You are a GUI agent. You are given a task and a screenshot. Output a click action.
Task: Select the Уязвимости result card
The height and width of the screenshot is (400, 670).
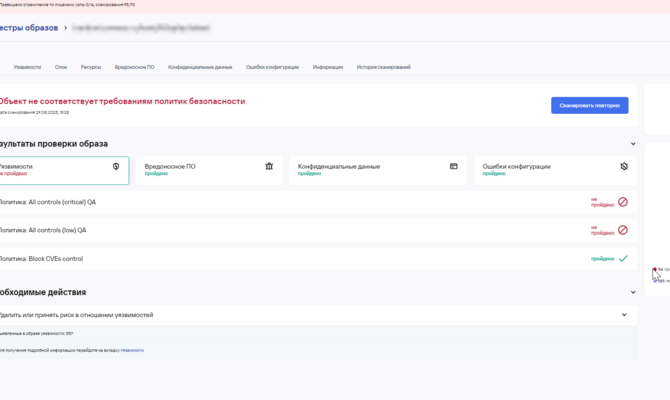64,171
